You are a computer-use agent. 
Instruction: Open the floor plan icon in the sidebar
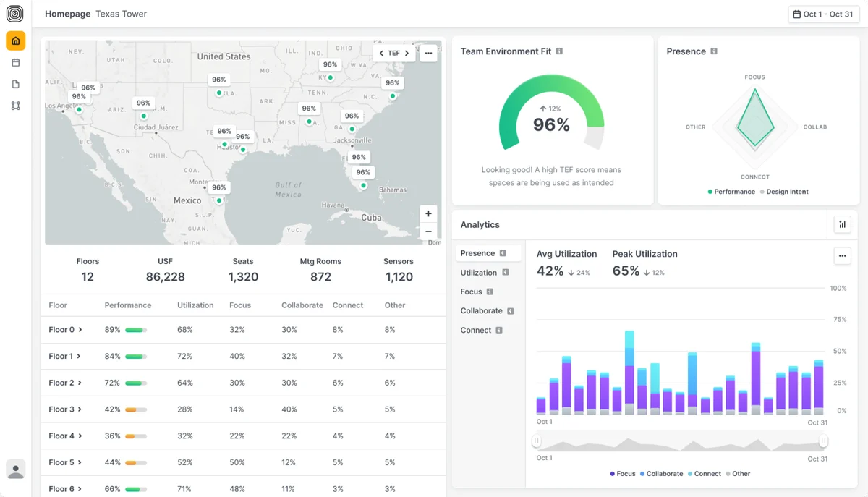point(15,106)
